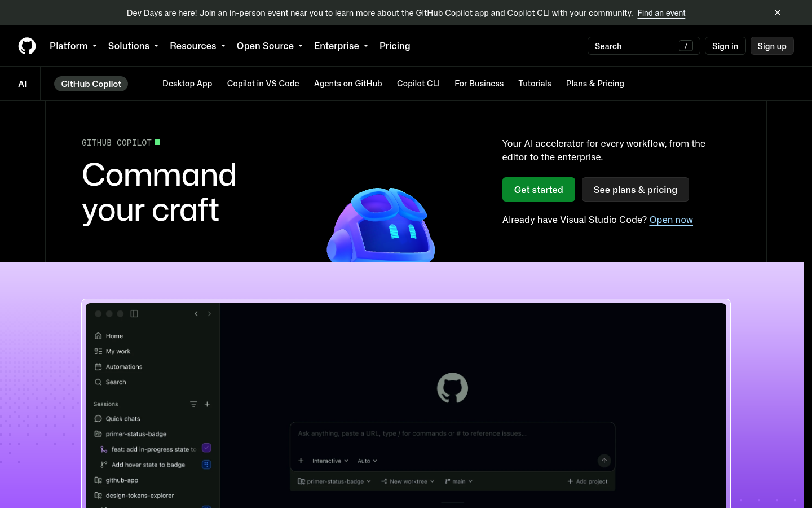812x508 pixels.
Task: Click the Command your craft headline
Action: point(159,192)
